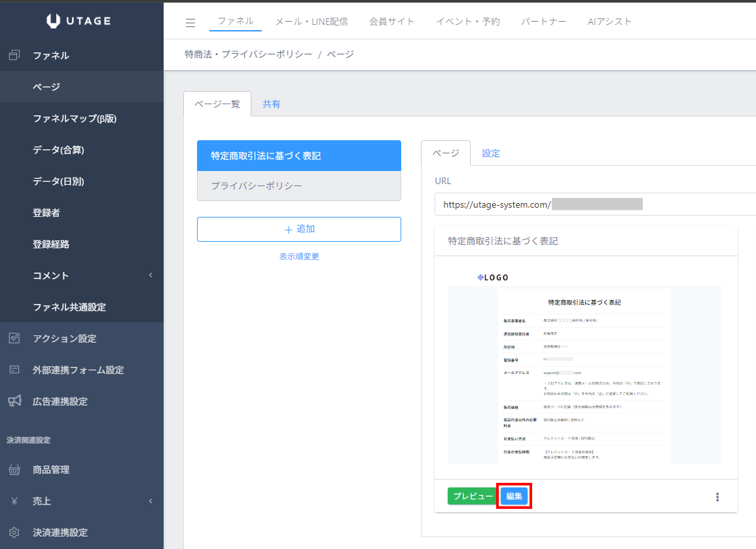Click the 商品管理 basket icon
The height and width of the screenshot is (549, 756).
[14, 470]
